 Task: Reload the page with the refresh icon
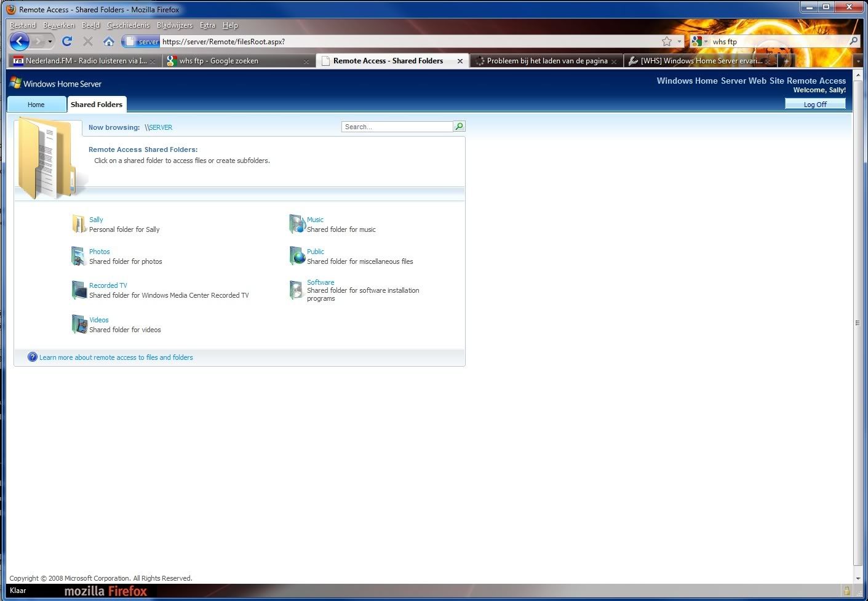(67, 41)
